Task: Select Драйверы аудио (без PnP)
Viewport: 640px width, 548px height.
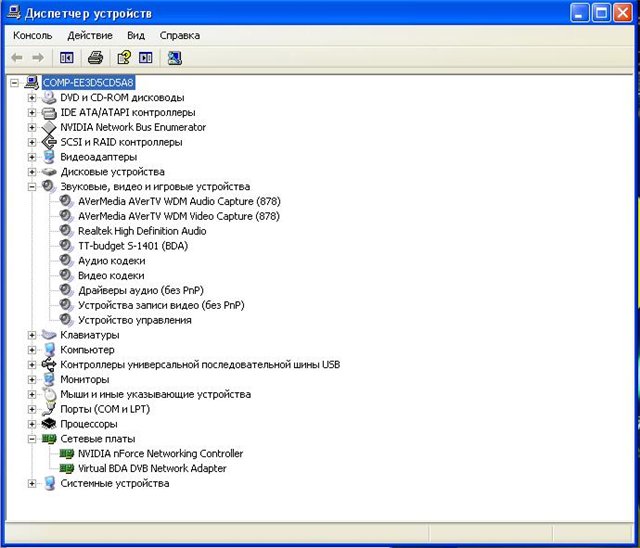Action: coord(141,291)
